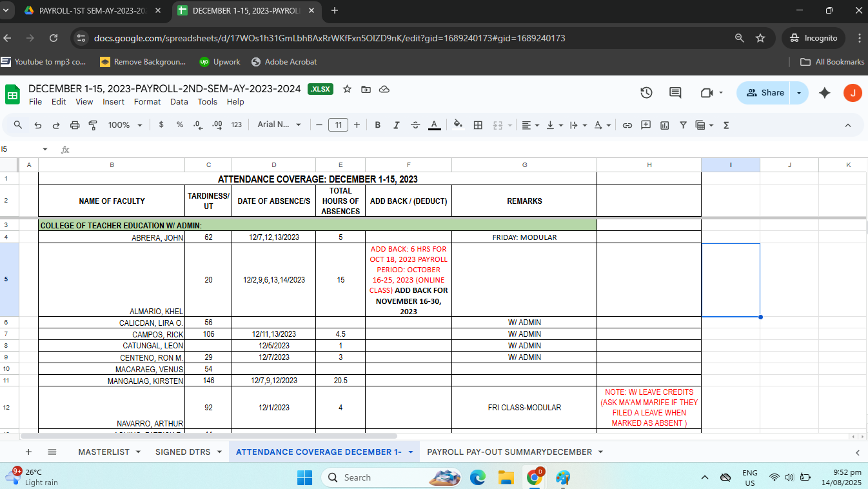The height and width of the screenshot is (489, 868).
Task: Open the text color picker
Action: [435, 125]
